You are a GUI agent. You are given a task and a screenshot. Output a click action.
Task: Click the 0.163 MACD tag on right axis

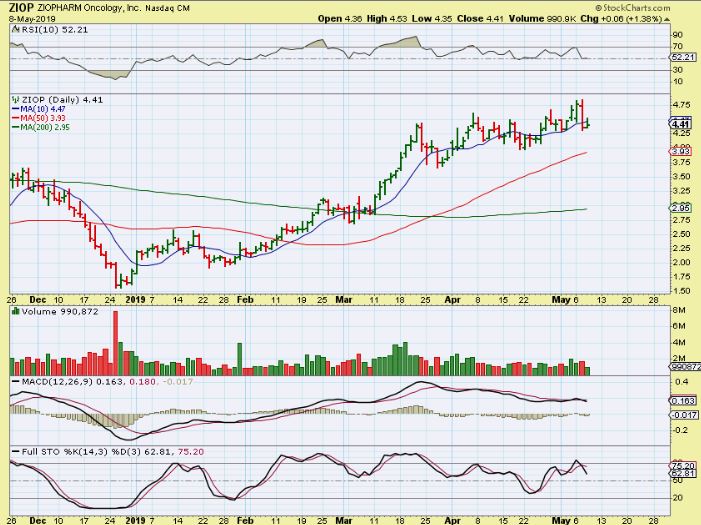683,401
